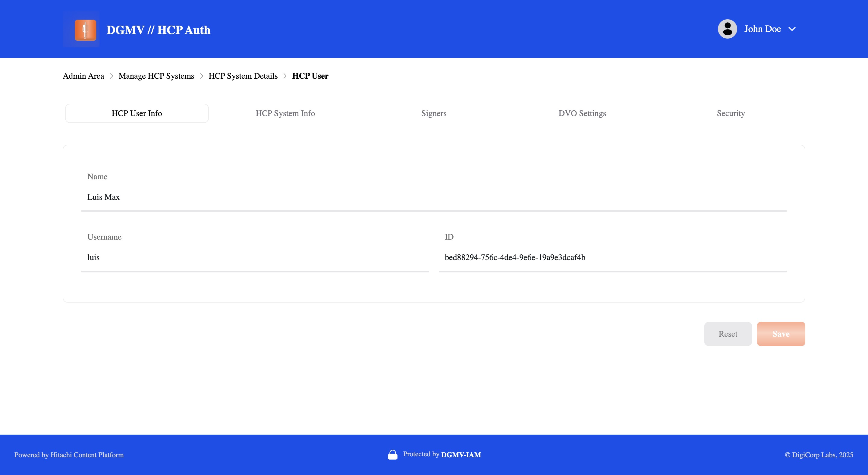Click breadcrumb chevron after Manage HCP Systems
Viewport: 868px width, 475px height.
pos(202,76)
